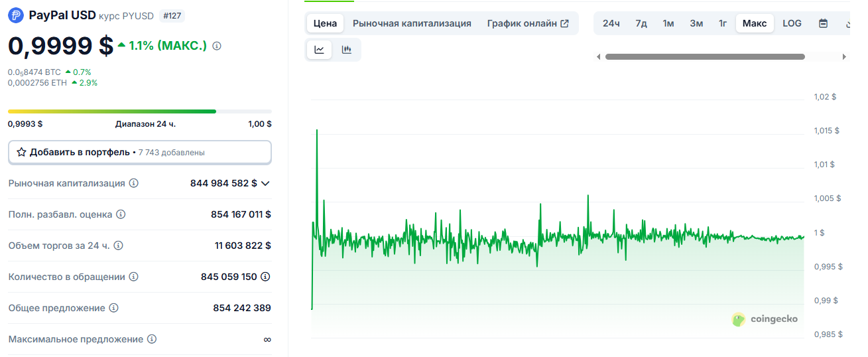Click the BTC price text
868x357 pixels.
[34, 72]
